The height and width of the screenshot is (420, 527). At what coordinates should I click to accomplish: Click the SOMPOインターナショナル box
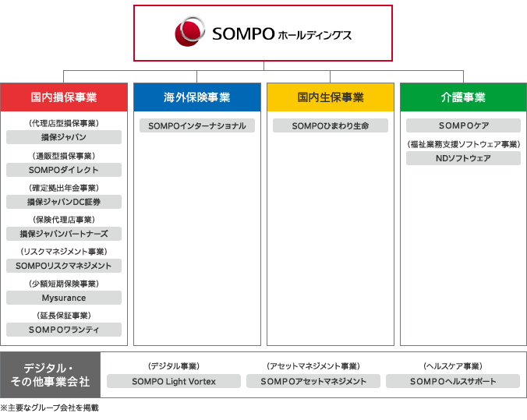coord(197,125)
